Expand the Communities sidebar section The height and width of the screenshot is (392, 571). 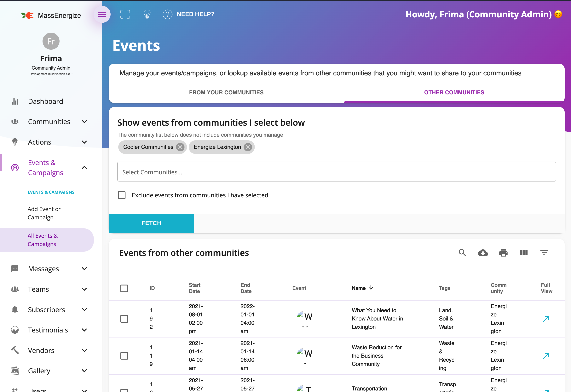(x=49, y=121)
